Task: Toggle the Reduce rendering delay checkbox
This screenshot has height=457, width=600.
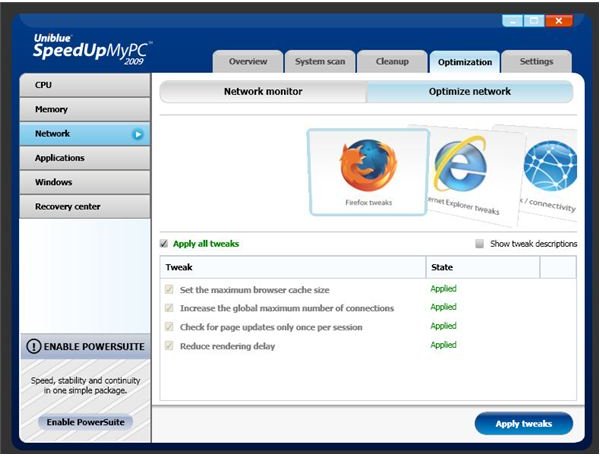Action: tap(169, 346)
